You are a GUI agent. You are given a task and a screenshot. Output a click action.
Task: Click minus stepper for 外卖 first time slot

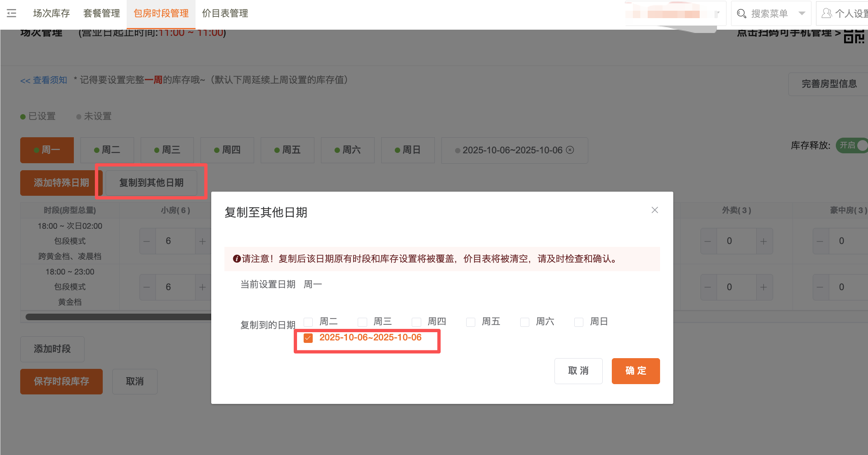708,242
